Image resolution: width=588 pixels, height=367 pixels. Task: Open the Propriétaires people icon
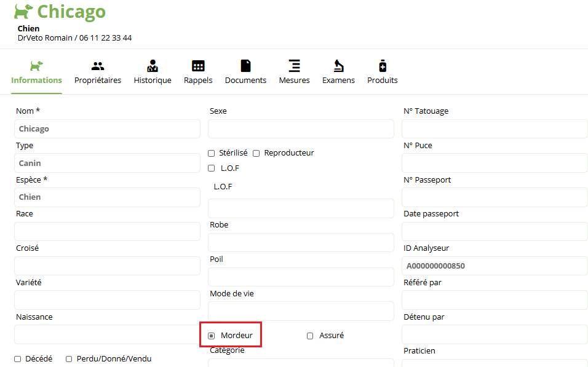click(x=98, y=66)
